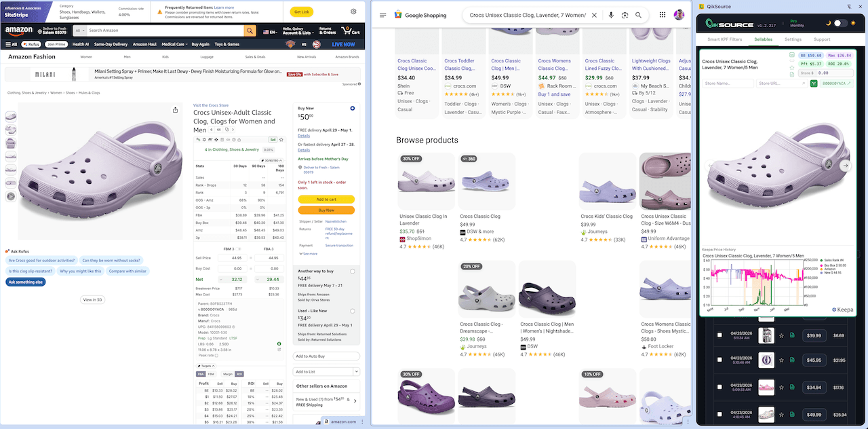868x429 pixels.
Task: Check the $49.99 row checkbox
Action: click(719, 414)
